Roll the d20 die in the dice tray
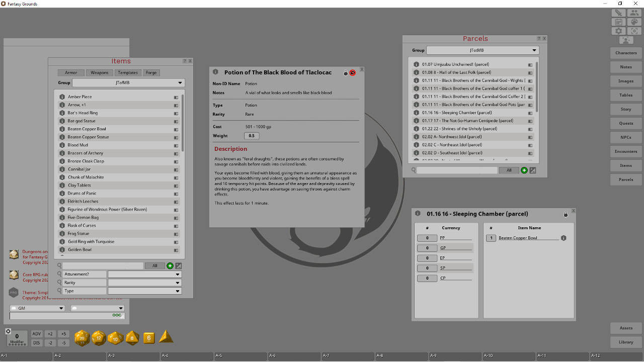Image resolution: width=644 pixels, height=362 pixels. (x=82, y=338)
